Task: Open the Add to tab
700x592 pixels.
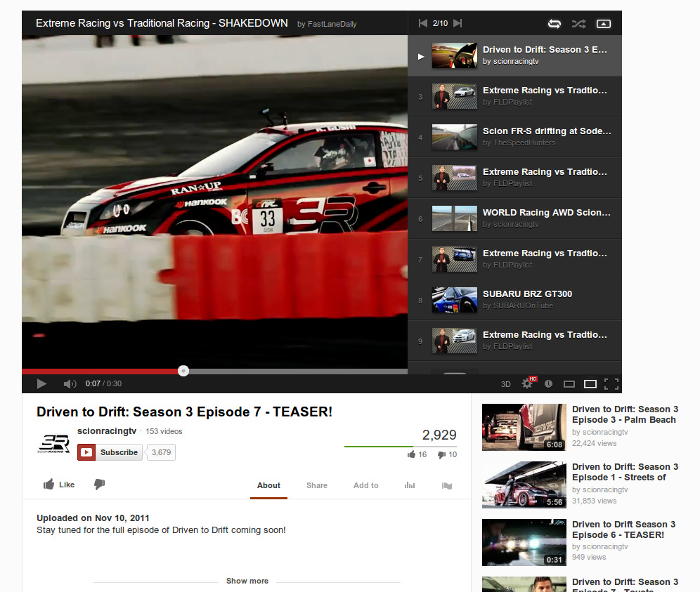Action: point(366,485)
